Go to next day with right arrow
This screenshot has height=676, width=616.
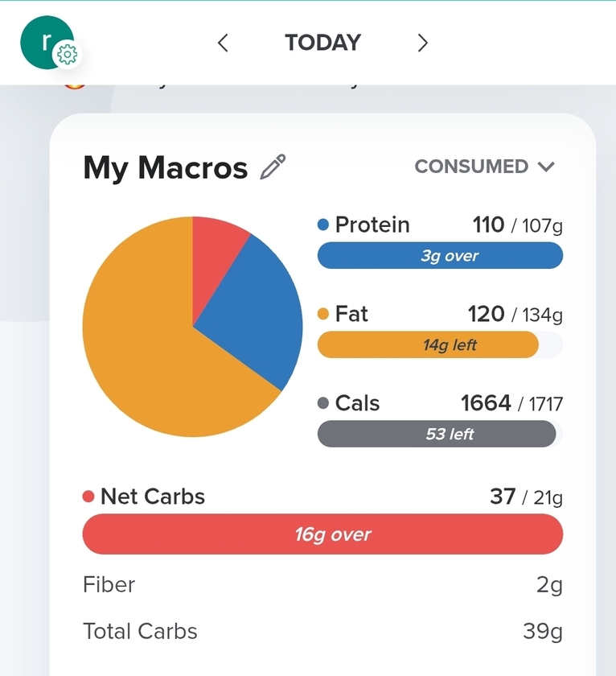point(422,43)
